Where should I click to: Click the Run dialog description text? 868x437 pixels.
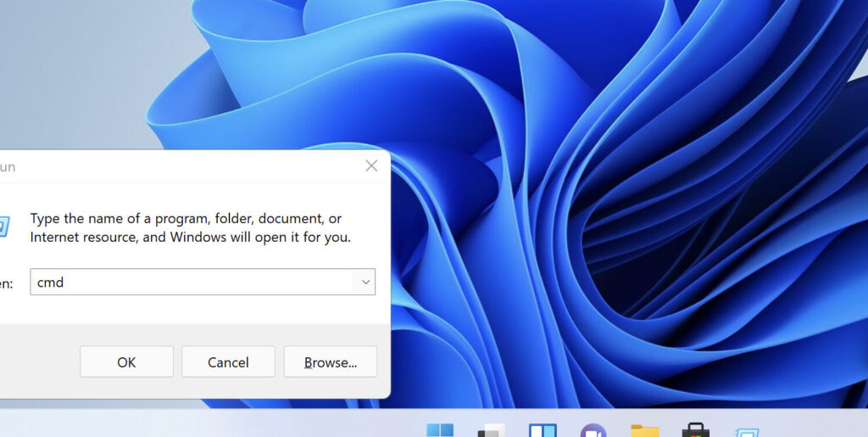tap(190, 228)
